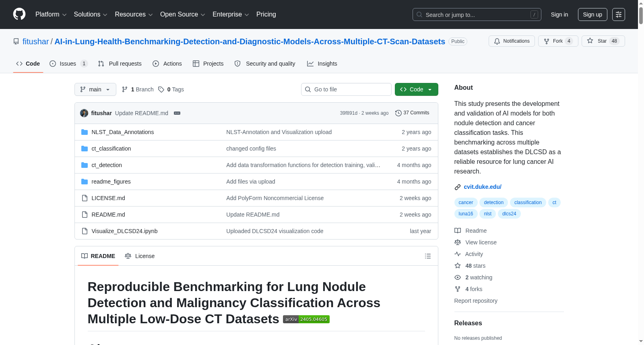Click the Report repository link
This screenshot has width=644, height=345.
click(476, 301)
